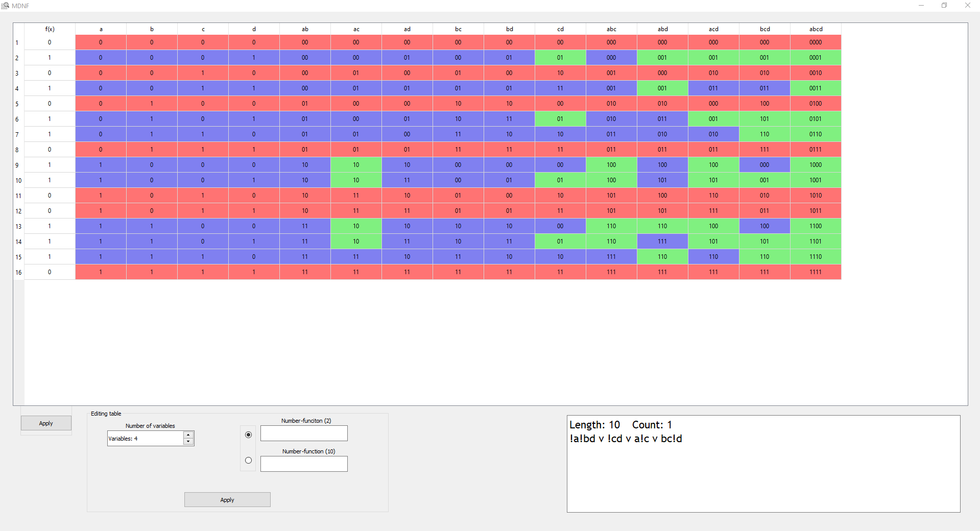The height and width of the screenshot is (531, 980).
Task: Focus the Number-function (2) input field
Action: point(304,433)
